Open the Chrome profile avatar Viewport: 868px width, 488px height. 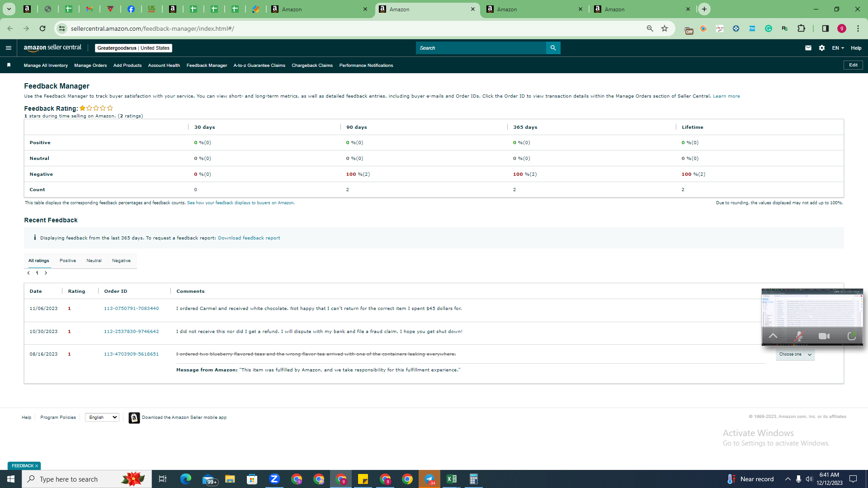[842, 28]
